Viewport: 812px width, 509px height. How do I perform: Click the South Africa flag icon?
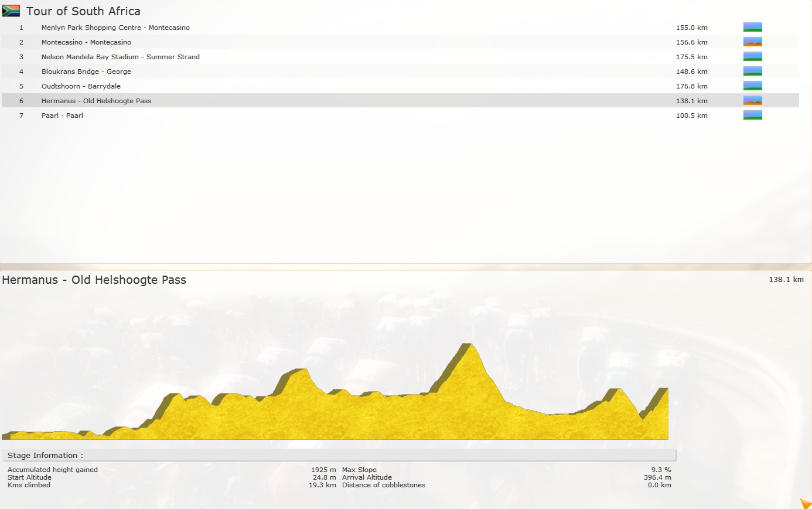pos(11,11)
